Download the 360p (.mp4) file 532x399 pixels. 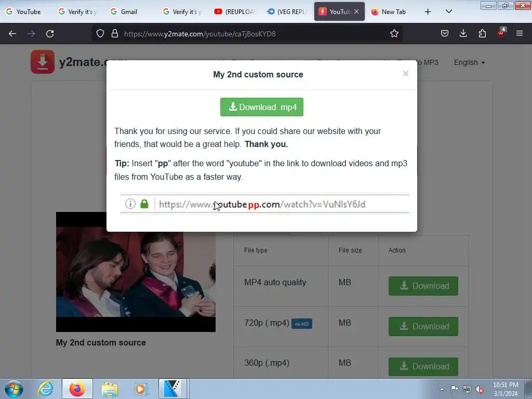tap(423, 367)
